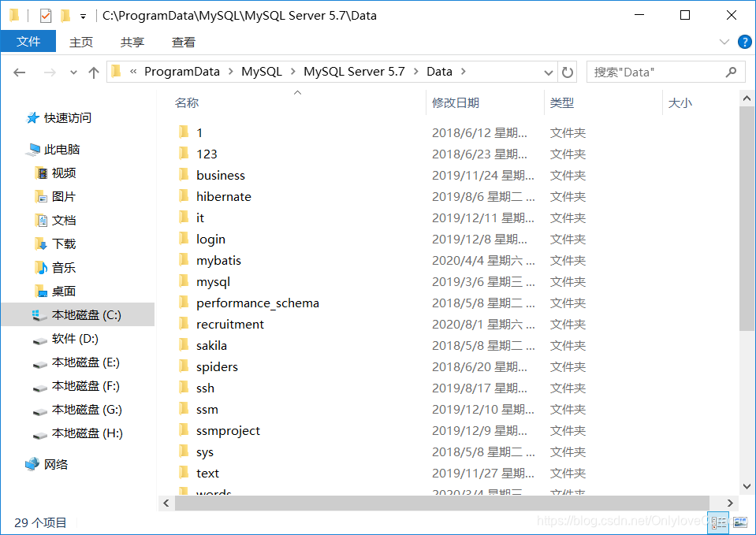Open the 文件 (File) menu tab
Viewport: 756px width, 535px height.
pyautogui.click(x=28, y=42)
